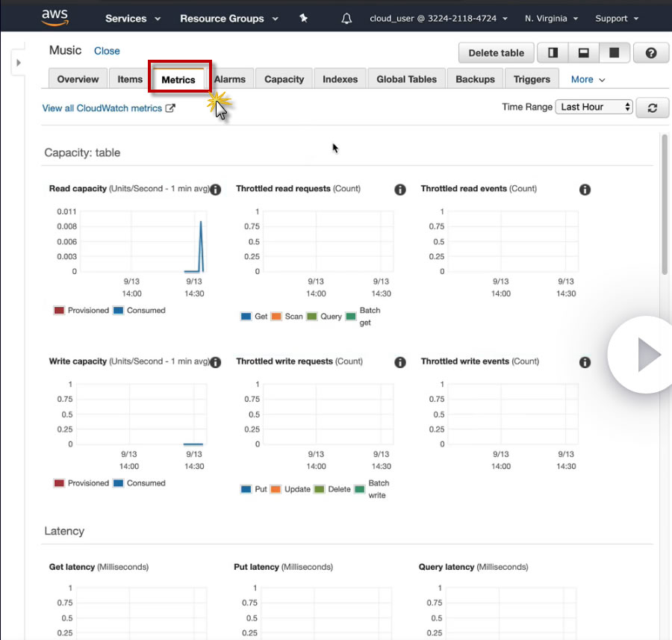Click the blue Consumed swatch under Read capacity
The width and height of the screenshot is (672, 640).
[118, 311]
